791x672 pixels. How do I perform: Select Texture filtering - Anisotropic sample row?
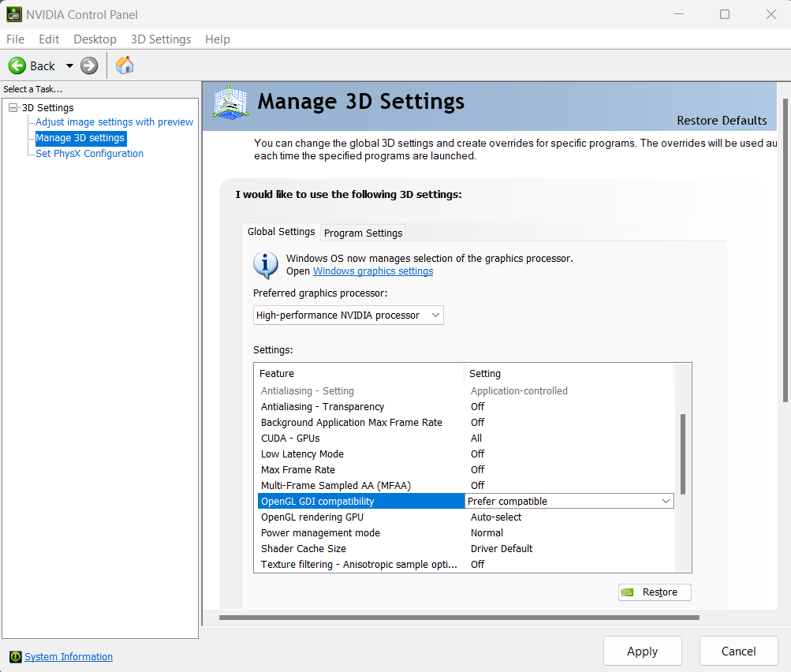[x=465, y=564]
